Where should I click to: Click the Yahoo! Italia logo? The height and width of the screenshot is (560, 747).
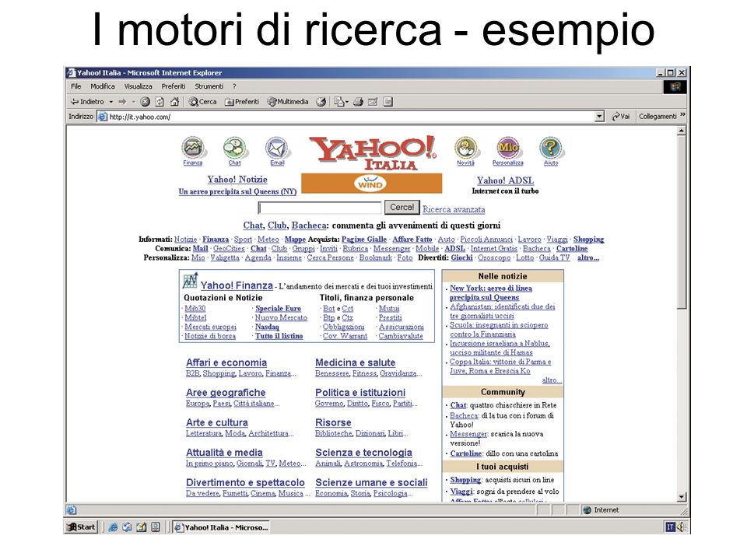tap(372, 153)
